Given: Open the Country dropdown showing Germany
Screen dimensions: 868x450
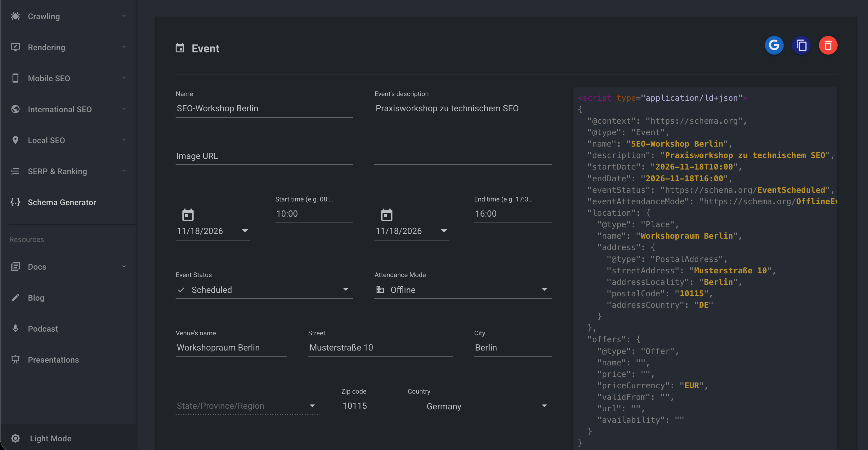Looking at the screenshot, I should click(480, 406).
